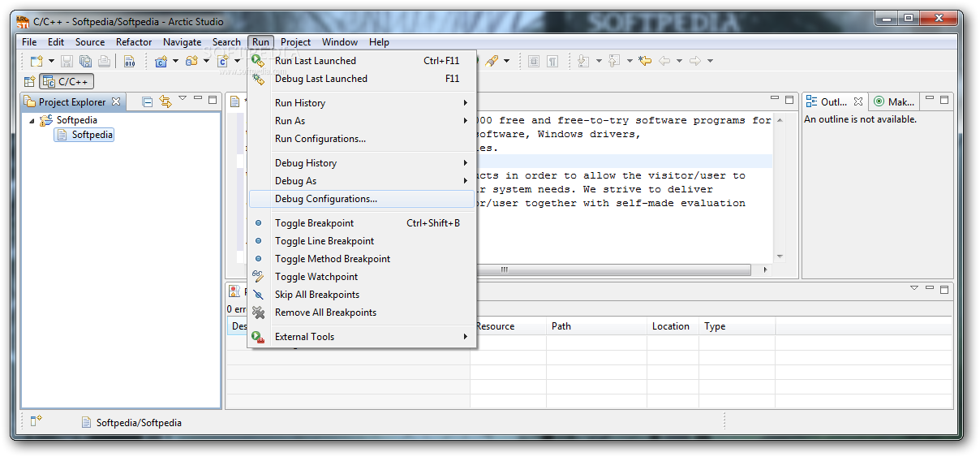Screen dimensions: 980x457
Task: Close the Project Explorer view tab
Action: (116, 101)
